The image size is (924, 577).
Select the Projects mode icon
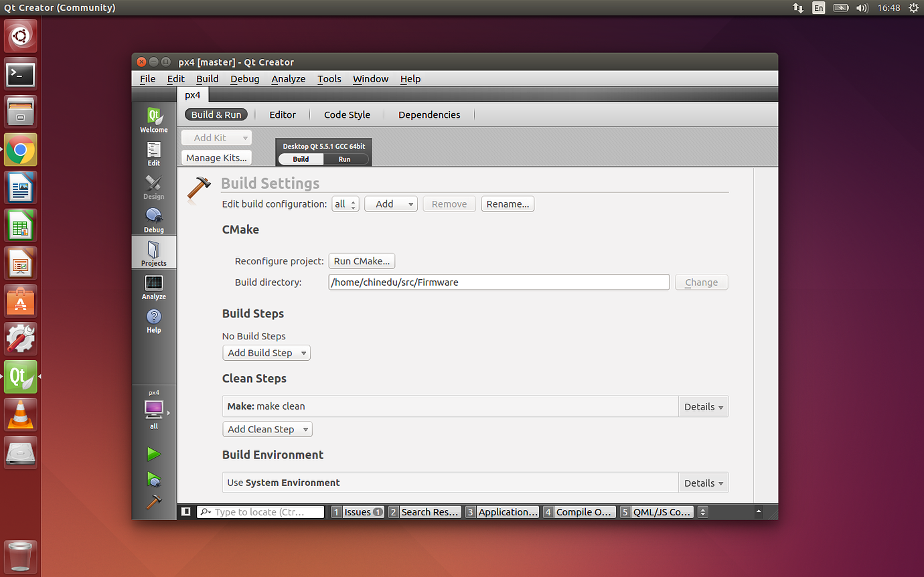(154, 253)
